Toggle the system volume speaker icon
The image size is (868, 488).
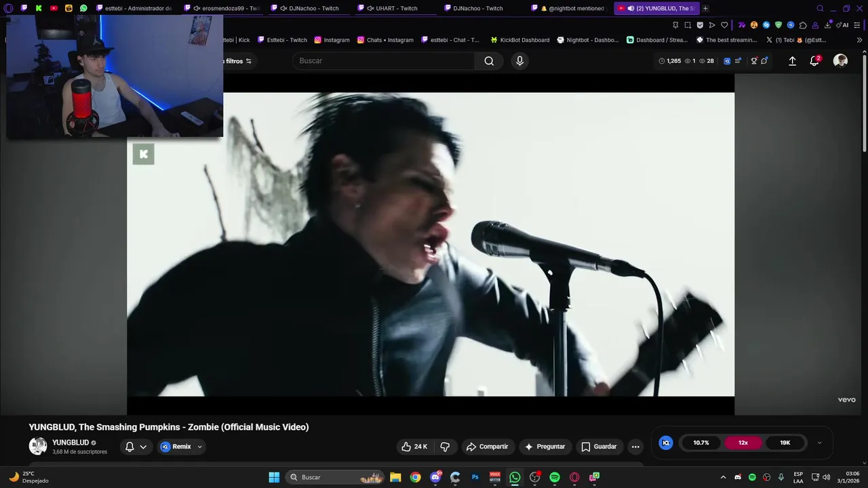tap(826, 477)
